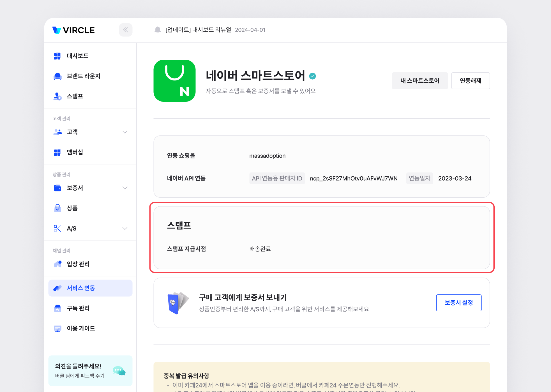551x392 pixels.
Task: Click the 구매 고객에게 보증서 보내기 heading
Action: coord(243,298)
